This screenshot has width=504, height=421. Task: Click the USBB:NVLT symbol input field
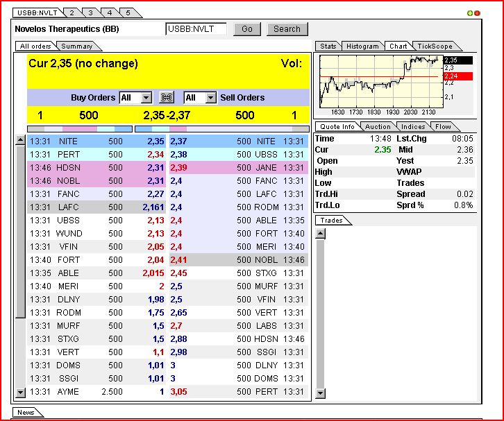click(x=196, y=29)
